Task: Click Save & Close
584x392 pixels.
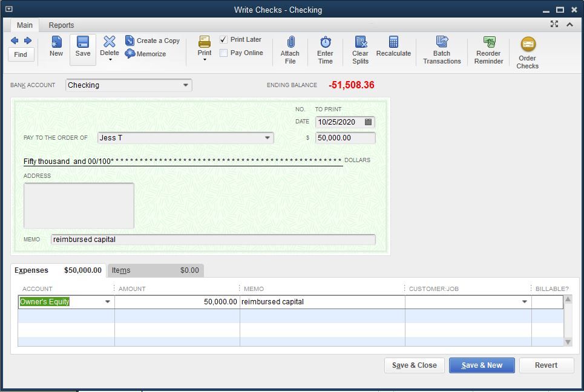Action: click(x=415, y=365)
